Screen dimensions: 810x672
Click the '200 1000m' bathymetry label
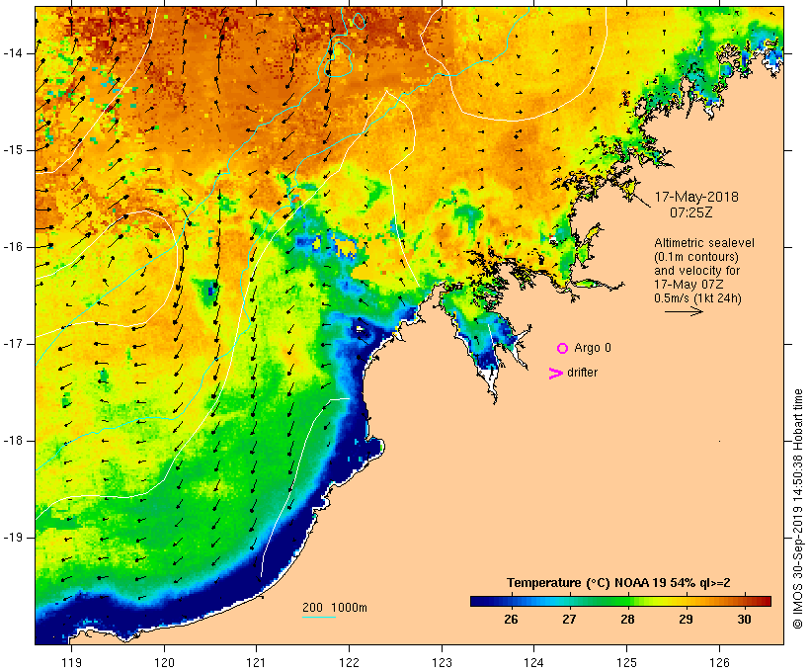(335, 608)
